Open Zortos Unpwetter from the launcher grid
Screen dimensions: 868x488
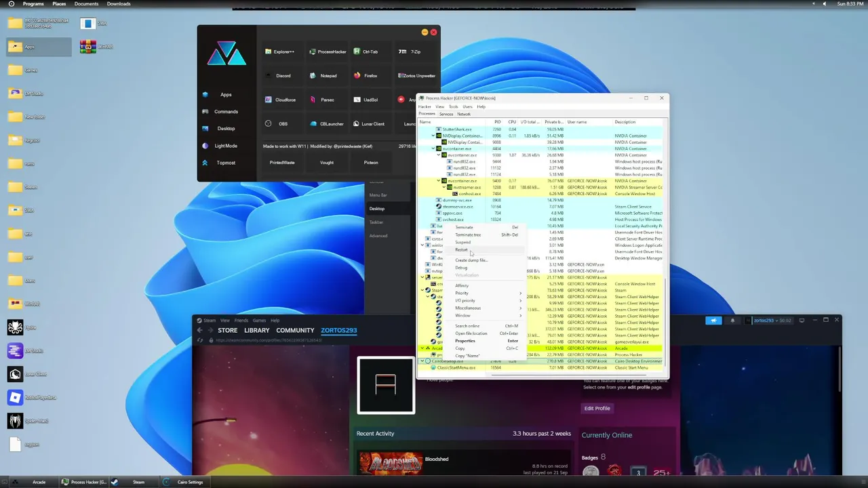coord(417,76)
